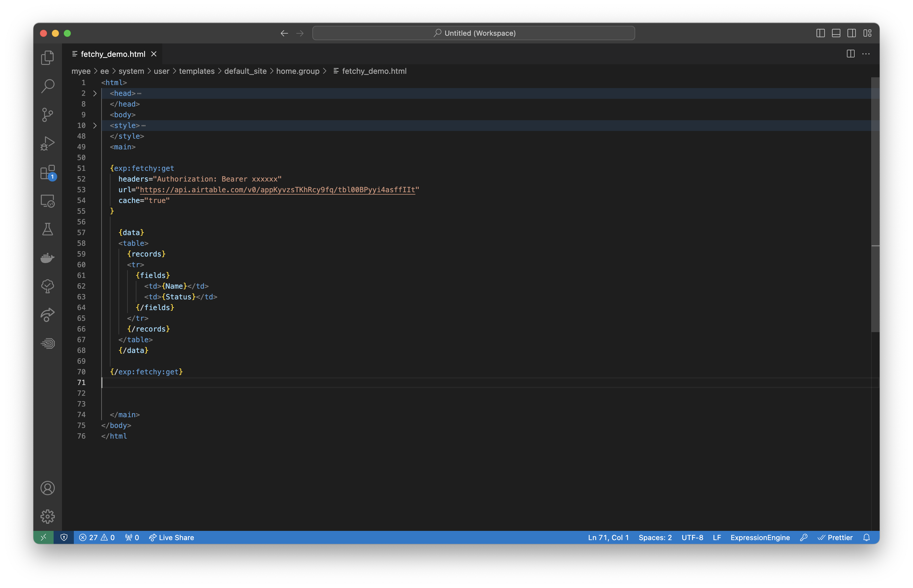The height and width of the screenshot is (588, 913).
Task: Place cursor on {records} tag line
Action: pyautogui.click(x=146, y=254)
